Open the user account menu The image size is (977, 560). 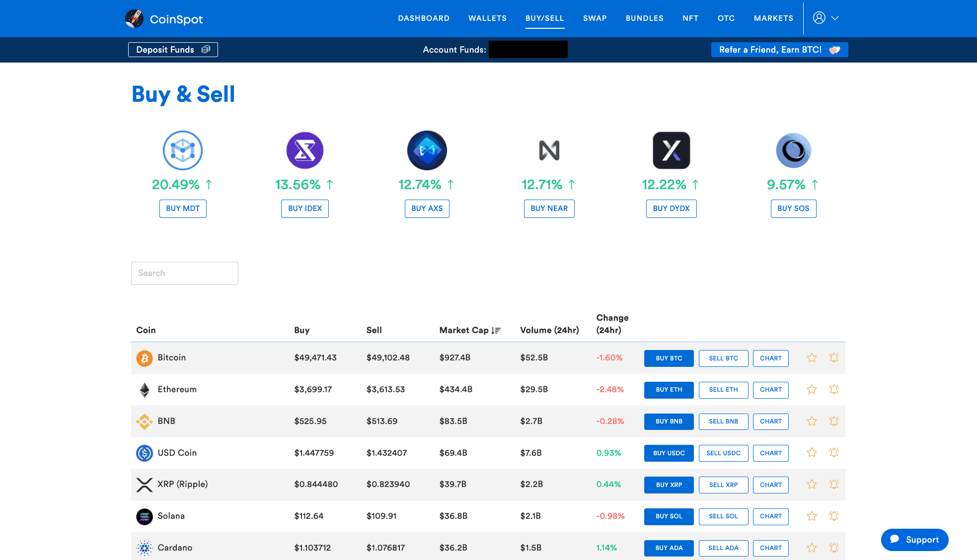point(826,18)
